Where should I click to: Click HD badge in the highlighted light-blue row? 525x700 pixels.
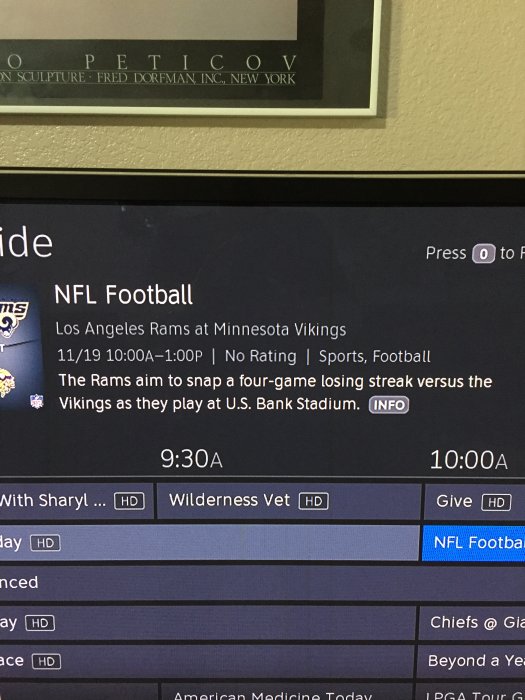coord(45,543)
